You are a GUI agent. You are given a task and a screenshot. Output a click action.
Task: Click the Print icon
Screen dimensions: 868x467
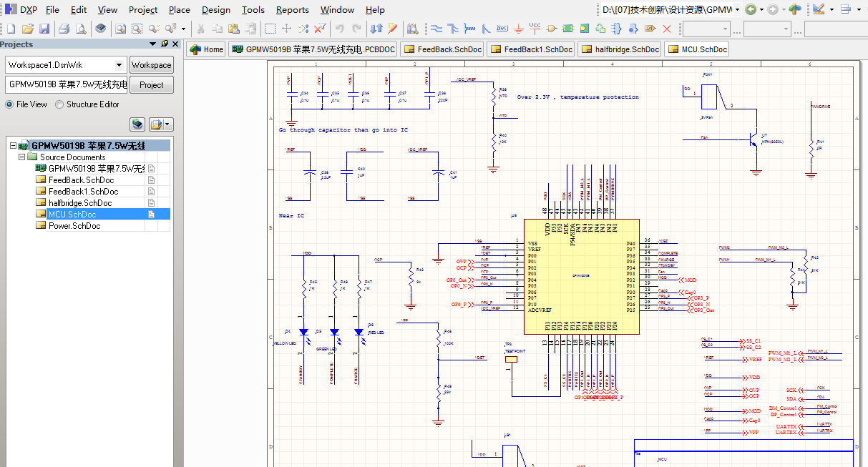point(64,29)
